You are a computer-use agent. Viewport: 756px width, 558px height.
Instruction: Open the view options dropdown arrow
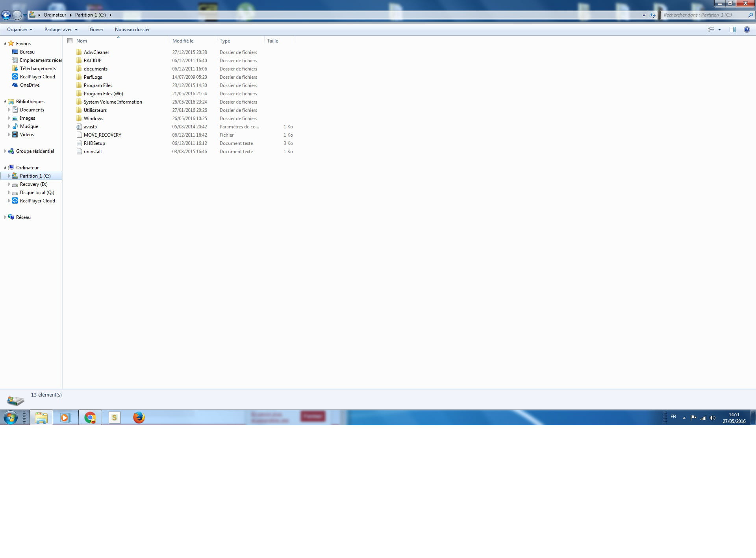coord(719,30)
